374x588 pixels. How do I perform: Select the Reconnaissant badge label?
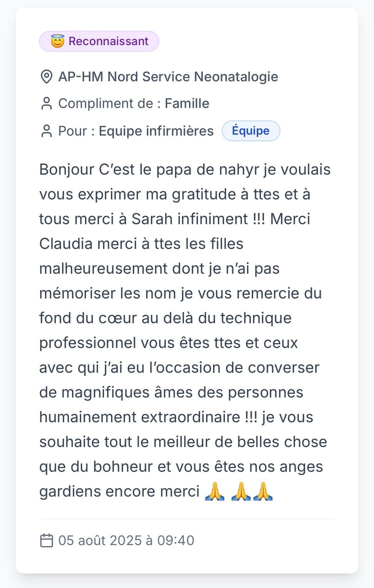pos(108,41)
